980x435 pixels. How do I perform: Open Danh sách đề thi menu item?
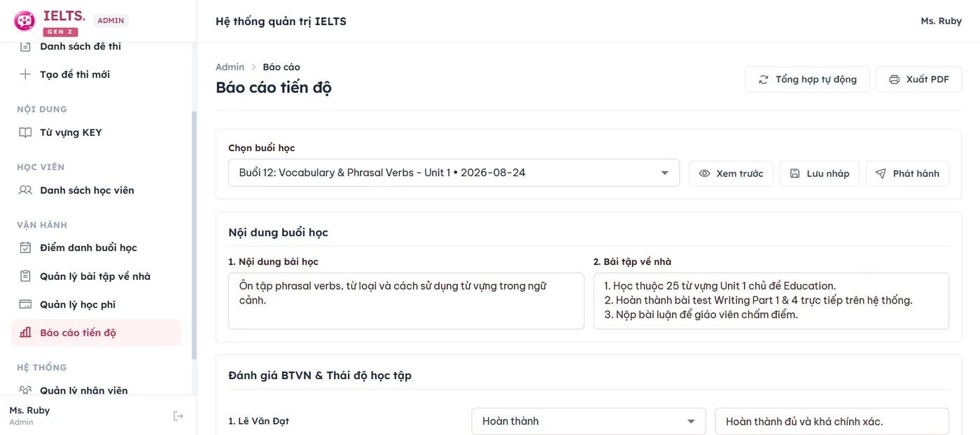click(96, 46)
